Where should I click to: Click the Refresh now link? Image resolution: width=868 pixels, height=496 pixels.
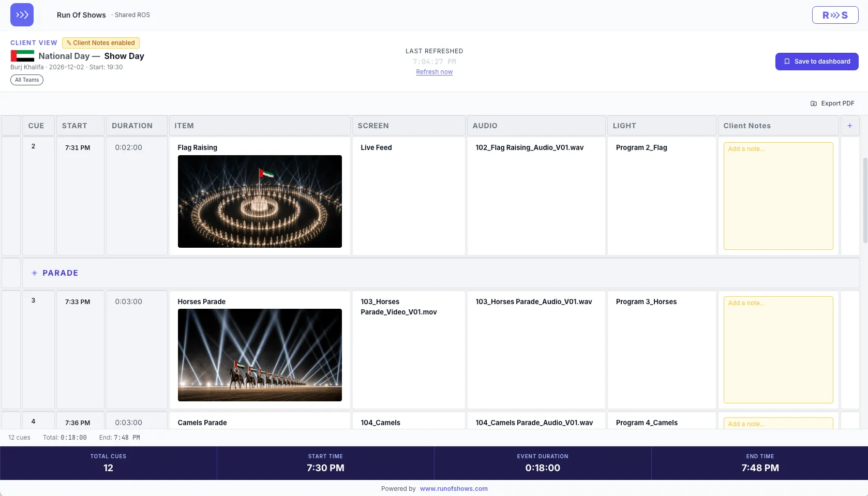[434, 72]
